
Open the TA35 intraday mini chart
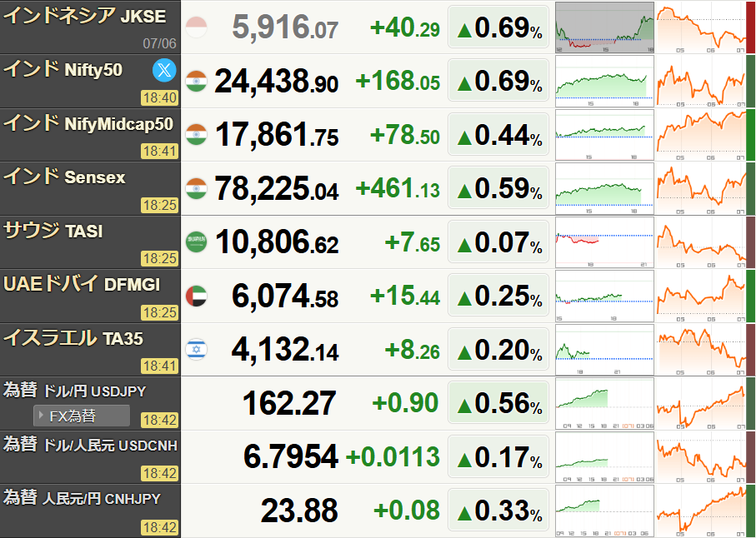pos(604,350)
